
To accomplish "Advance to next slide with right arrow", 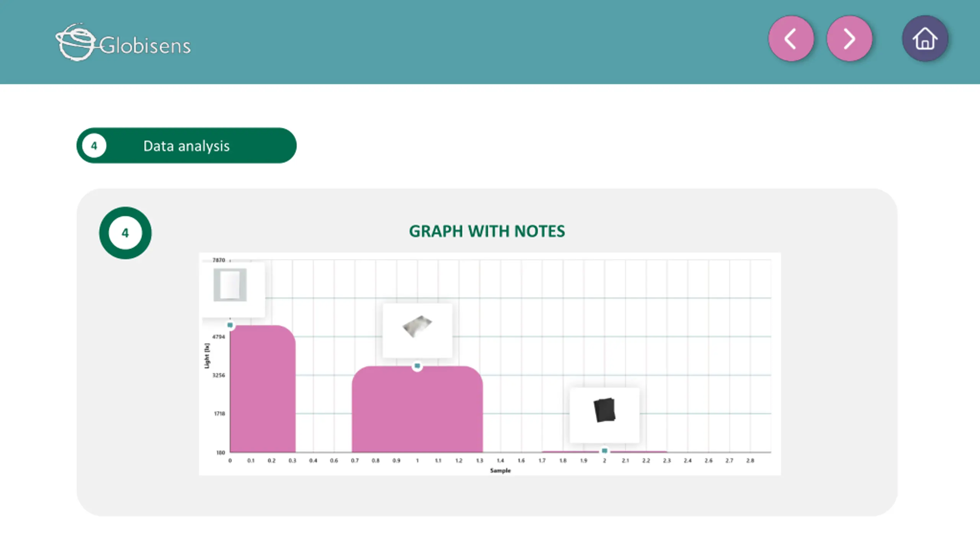I will pos(849,38).
